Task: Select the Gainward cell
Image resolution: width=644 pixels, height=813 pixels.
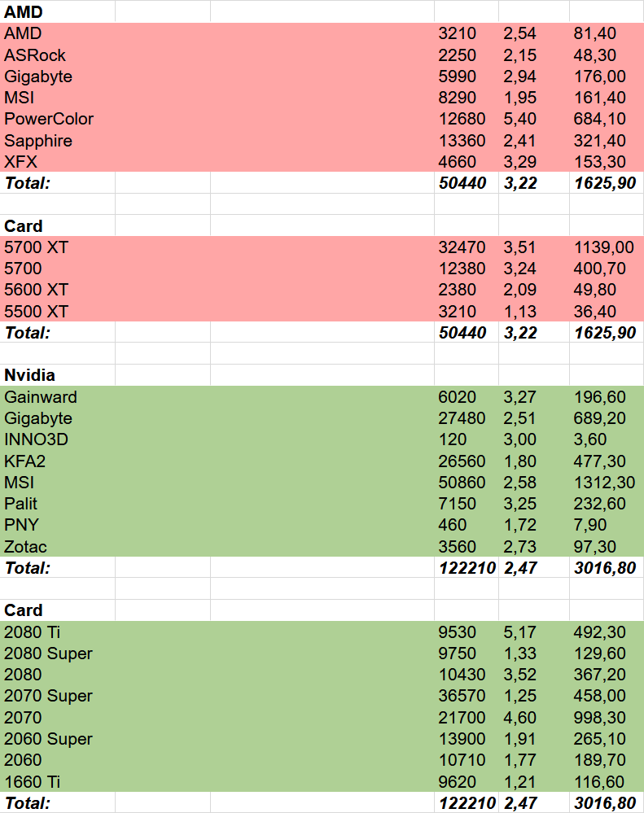Action: point(41,397)
